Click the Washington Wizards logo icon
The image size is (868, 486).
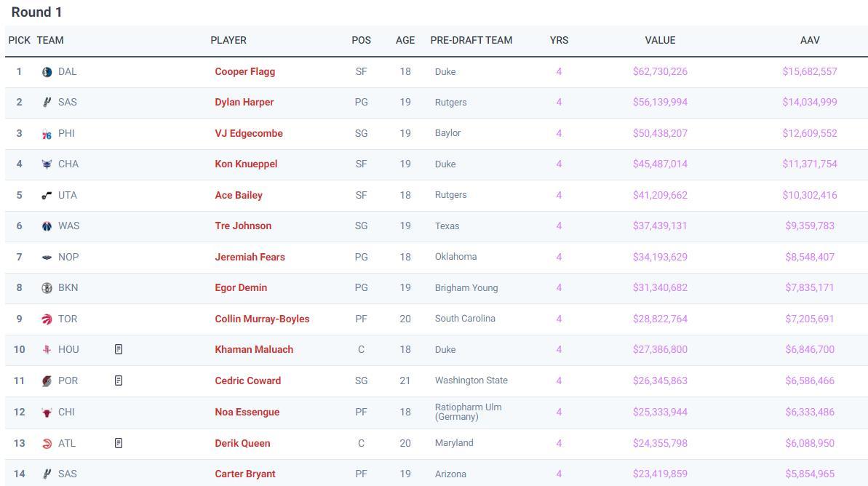click(x=47, y=226)
